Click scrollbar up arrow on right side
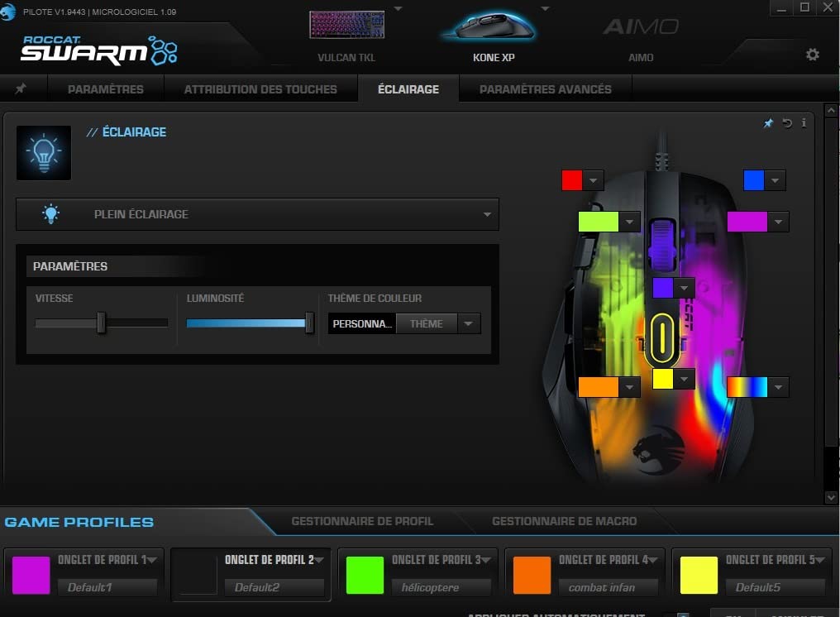840x617 pixels. coord(831,111)
